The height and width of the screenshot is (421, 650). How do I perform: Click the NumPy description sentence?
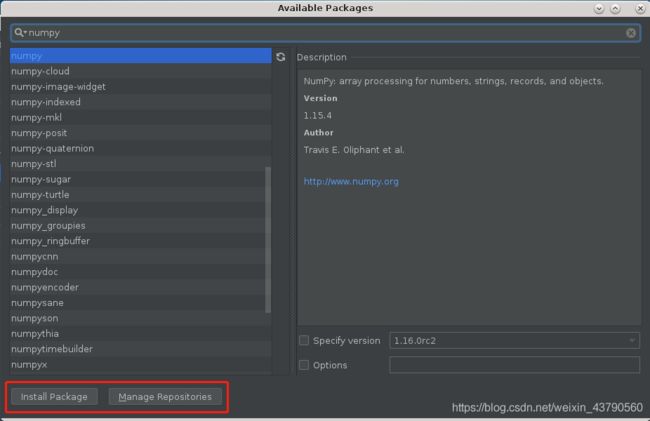[454, 81]
